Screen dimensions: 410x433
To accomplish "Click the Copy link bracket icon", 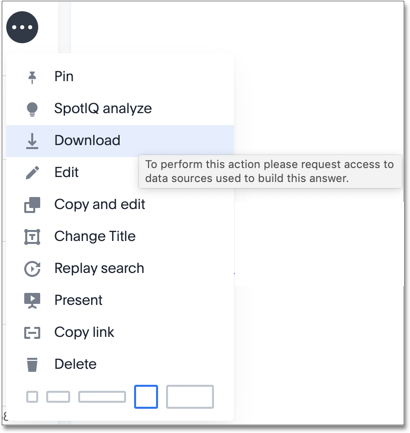I will tap(32, 333).
